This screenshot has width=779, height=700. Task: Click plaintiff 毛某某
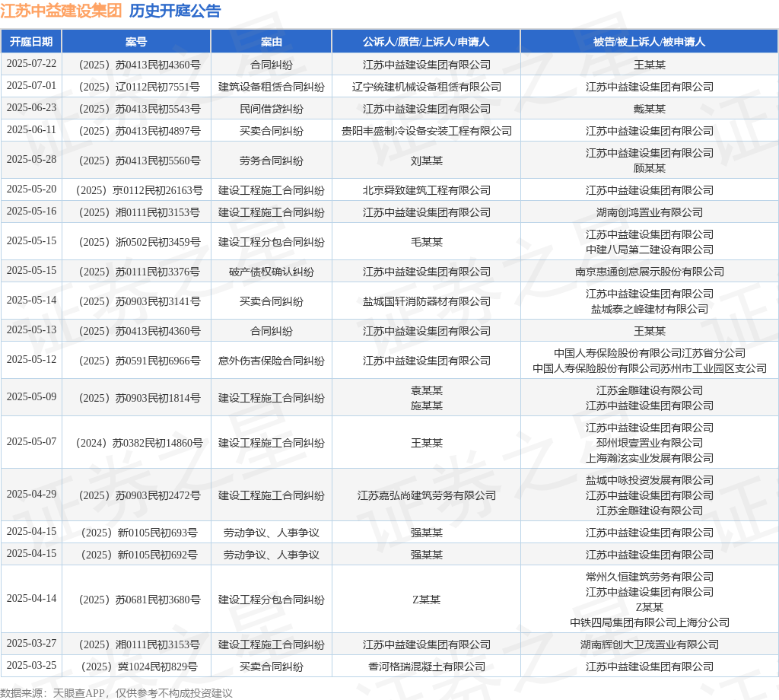click(x=426, y=242)
